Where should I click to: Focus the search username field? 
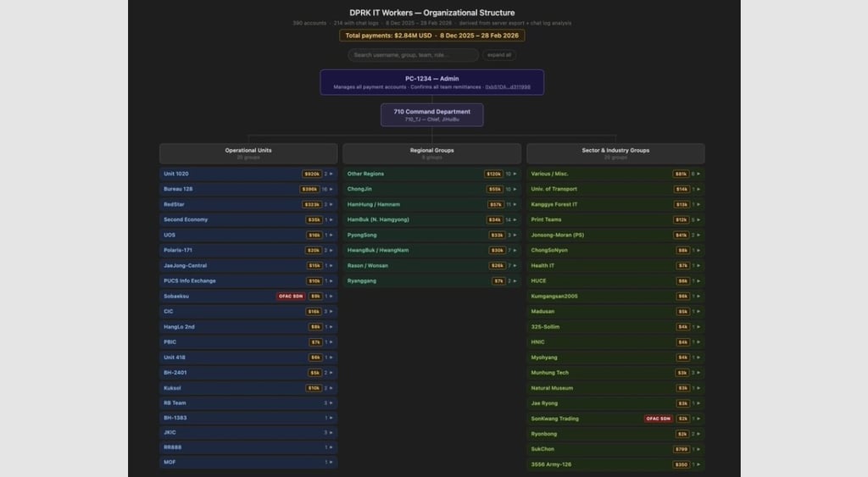[x=413, y=55]
